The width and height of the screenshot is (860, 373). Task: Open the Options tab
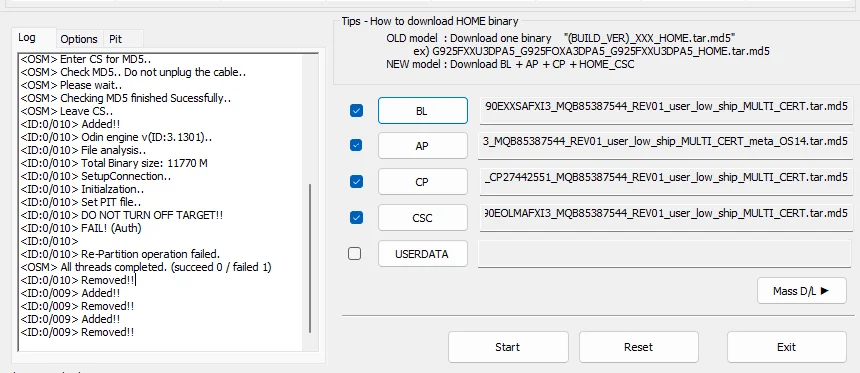point(79,39)
